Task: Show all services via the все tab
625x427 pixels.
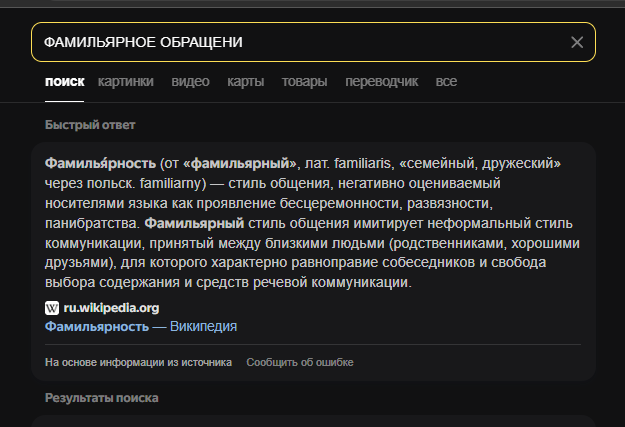Action: pyautogui.click(x=446, y=81)
